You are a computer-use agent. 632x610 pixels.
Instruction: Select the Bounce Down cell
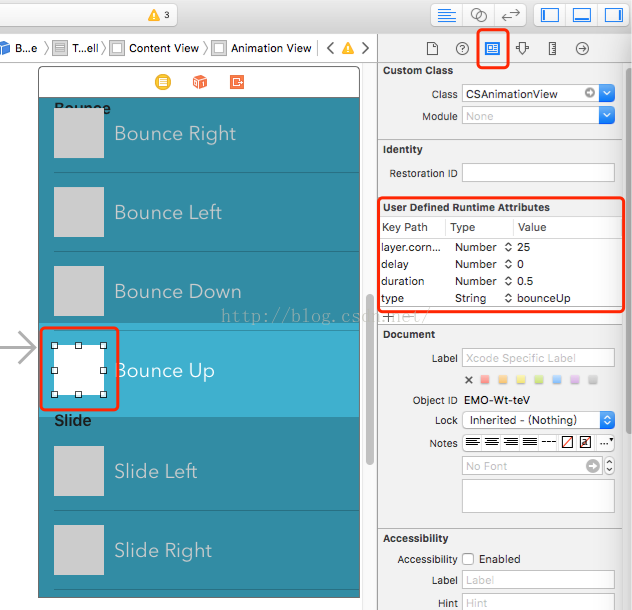click(199, 290)
